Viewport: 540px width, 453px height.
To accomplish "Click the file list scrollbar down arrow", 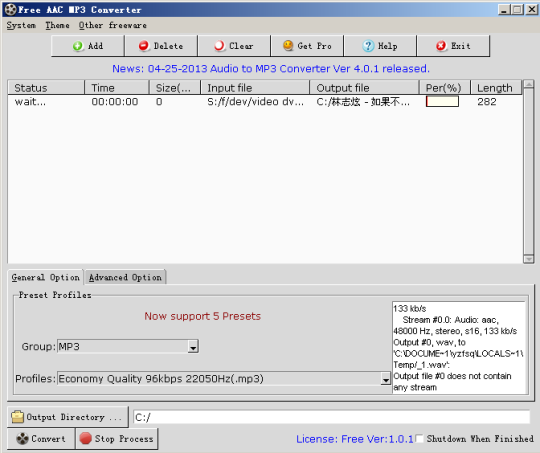I will [x=529, y=259].
